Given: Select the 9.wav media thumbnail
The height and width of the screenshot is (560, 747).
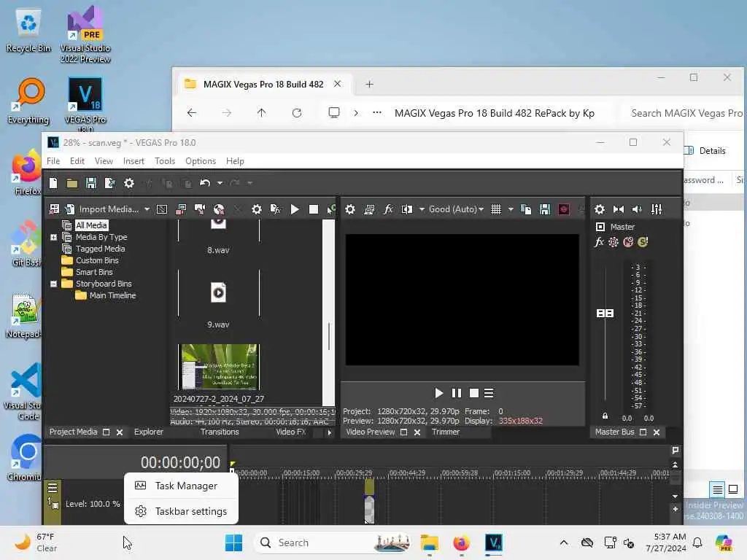Looking at the screenshot, I should (218, 293).
